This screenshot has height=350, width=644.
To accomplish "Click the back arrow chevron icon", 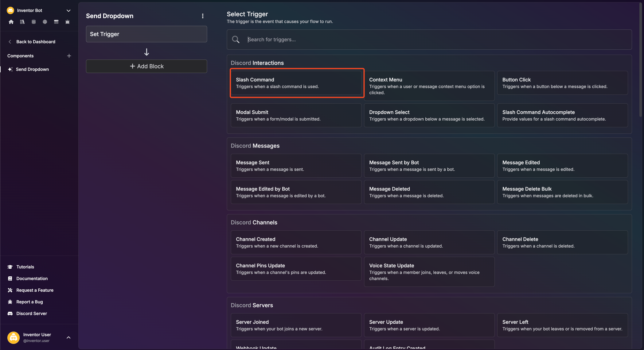I will click(x=10, y=42).
